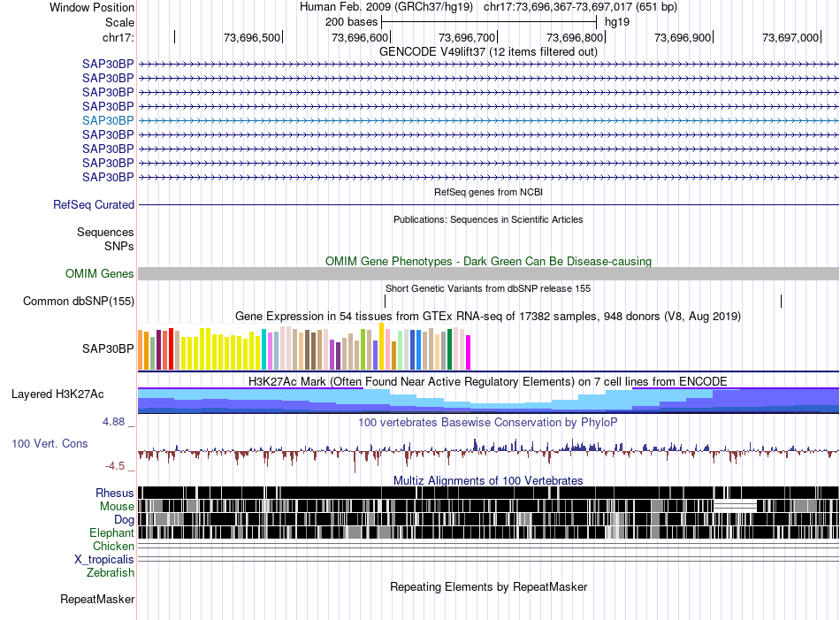Click the rightmost dbSNP variant tick mark
This screenshot has width=840, height=620.
tap(781, 302)
